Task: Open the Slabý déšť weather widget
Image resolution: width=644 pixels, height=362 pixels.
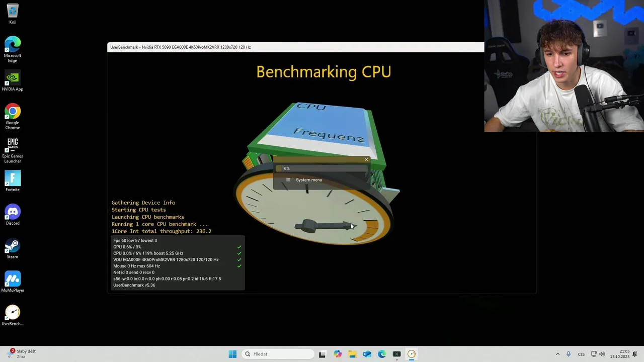Action: coord(21,354)
